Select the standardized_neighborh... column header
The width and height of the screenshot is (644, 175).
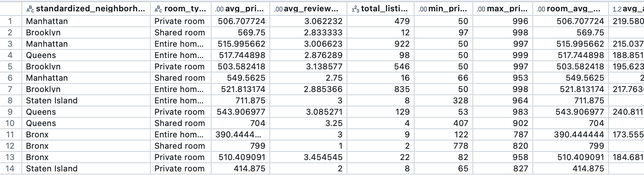(86, 9)
